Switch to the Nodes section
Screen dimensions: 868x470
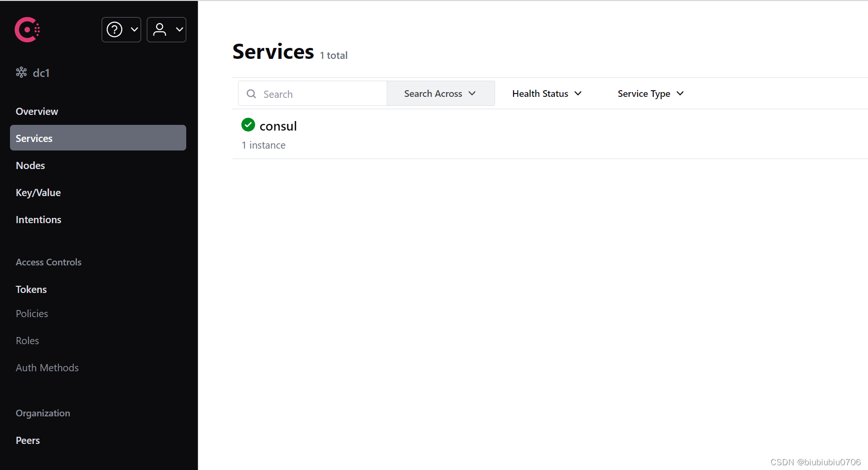30,165
